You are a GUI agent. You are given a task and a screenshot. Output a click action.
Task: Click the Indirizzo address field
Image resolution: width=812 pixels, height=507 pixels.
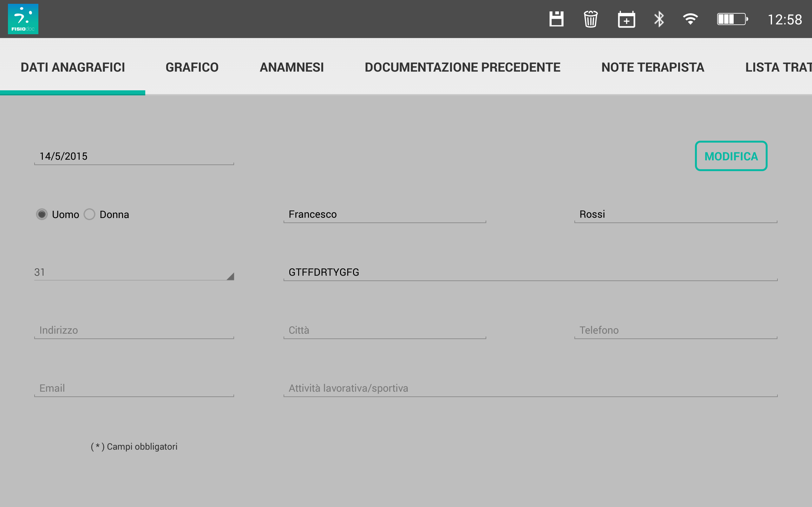pyautogui.click(x=134, y=330)
